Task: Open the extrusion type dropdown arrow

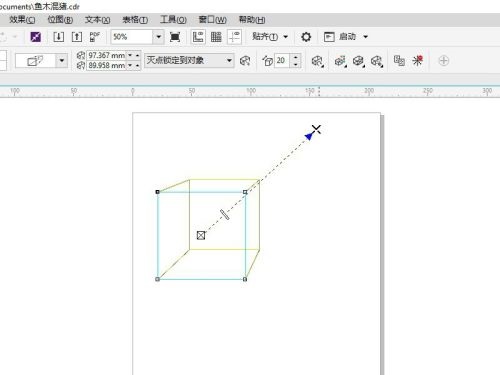Action: pos(62,61)
